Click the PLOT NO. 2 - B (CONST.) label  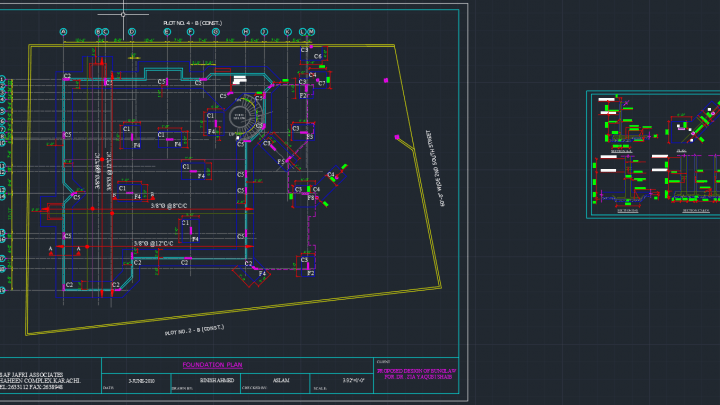click(x=194, y=330)
